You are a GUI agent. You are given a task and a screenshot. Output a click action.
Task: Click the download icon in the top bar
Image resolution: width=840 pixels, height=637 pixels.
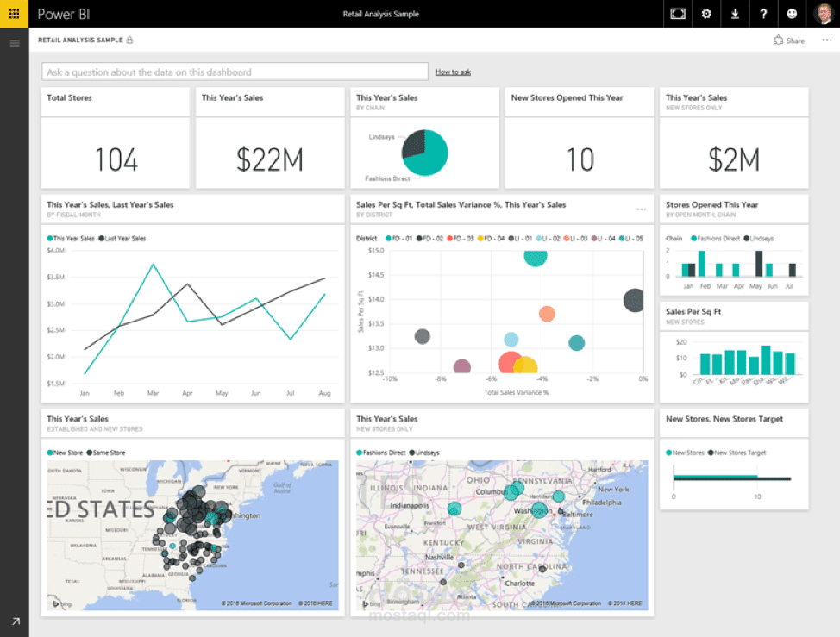coord(735,14)
